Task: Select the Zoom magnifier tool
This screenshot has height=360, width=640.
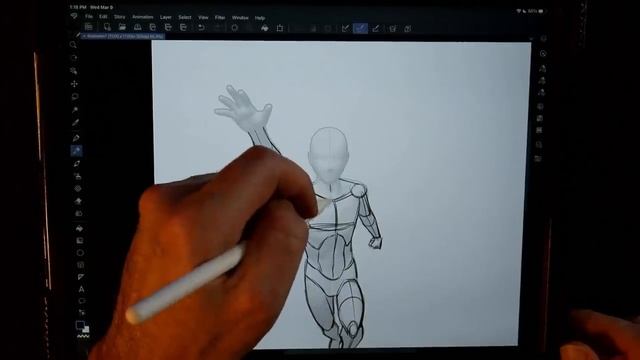Action: pyautogui.click(x=73, y=45)
